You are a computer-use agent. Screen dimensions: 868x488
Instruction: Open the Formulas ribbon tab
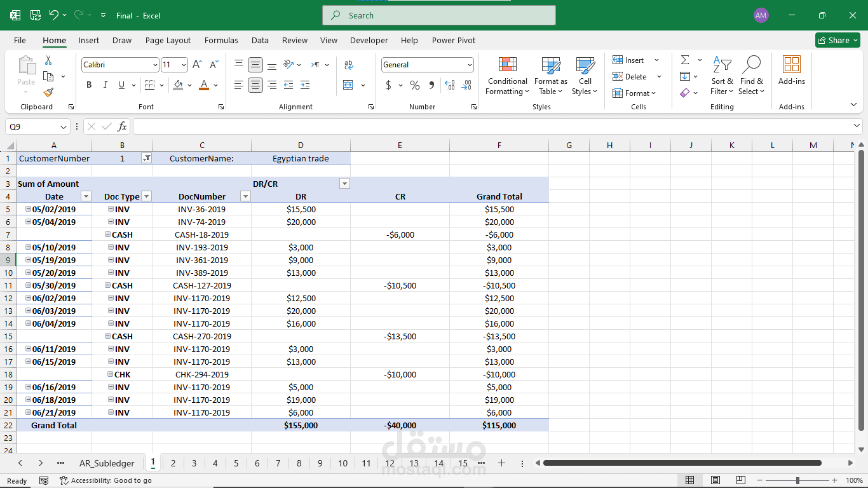click(221, 40)
